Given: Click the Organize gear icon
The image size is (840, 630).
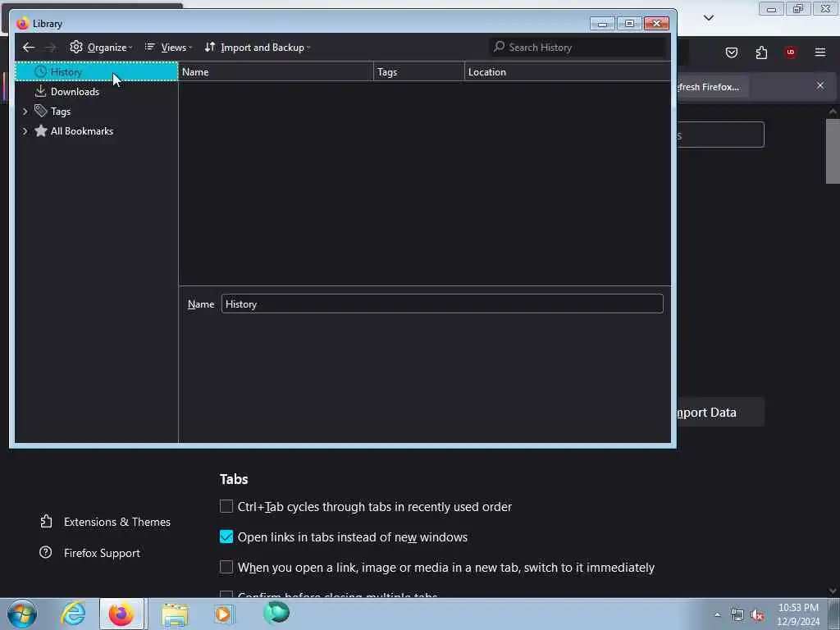Looking at the screenshot, I should tap(76, 47).
